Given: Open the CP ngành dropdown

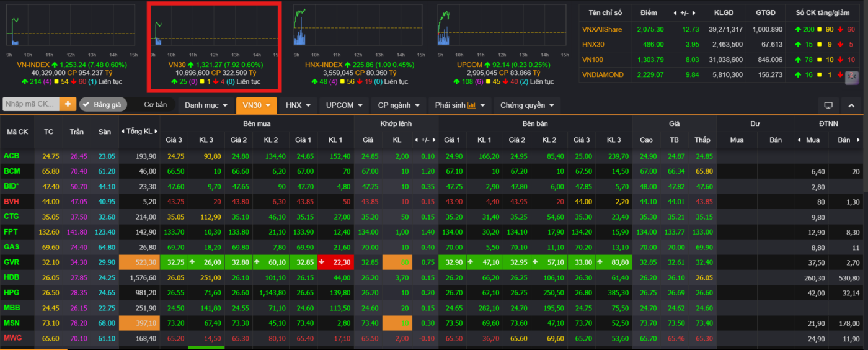Looking at the screenshot, I should click(399, 105).
